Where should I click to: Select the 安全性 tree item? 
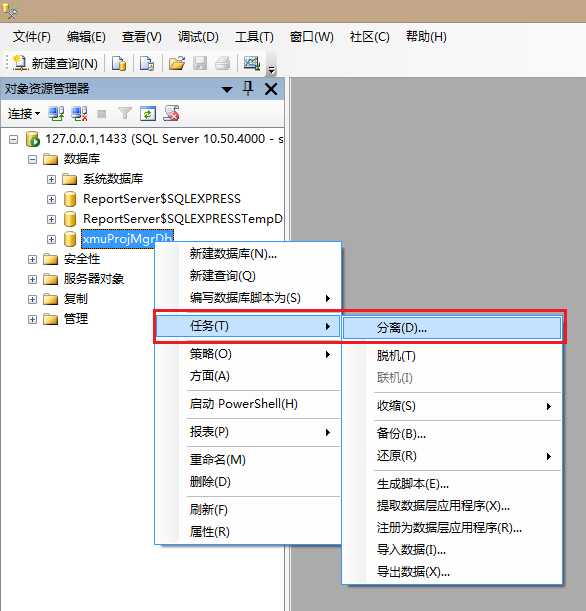click(x=82, y=259)
